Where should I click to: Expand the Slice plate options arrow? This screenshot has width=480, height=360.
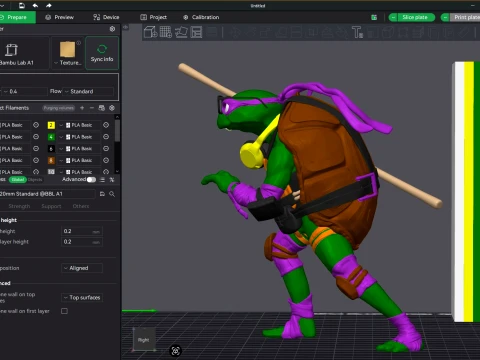(393, 17)
